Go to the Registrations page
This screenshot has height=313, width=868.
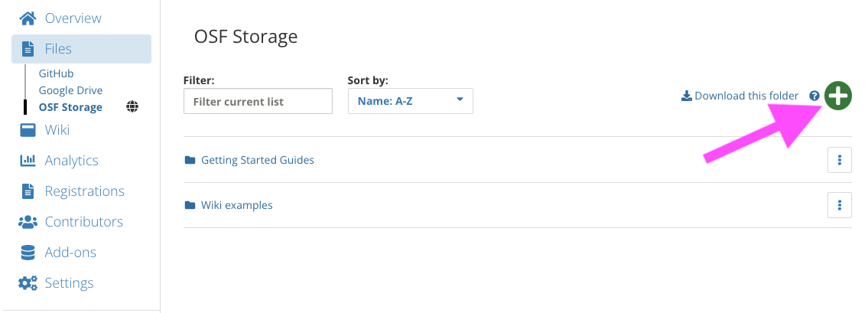click(x=85, y=191)
